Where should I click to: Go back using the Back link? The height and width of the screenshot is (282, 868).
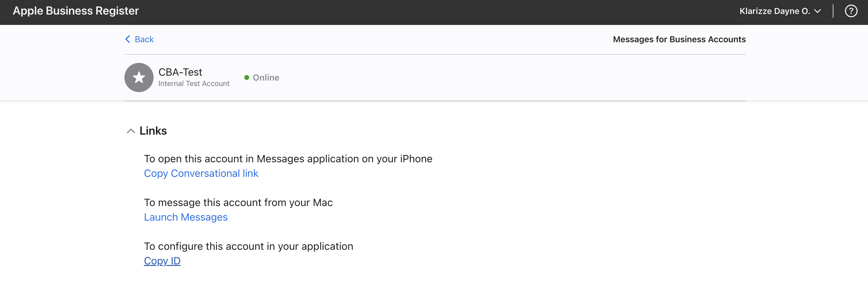[144, 40]
